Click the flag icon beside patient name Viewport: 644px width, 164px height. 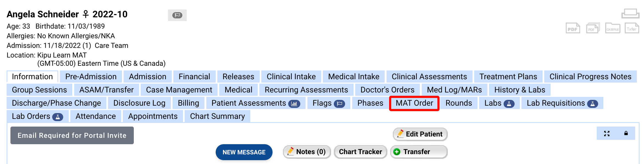pos(177,15)
